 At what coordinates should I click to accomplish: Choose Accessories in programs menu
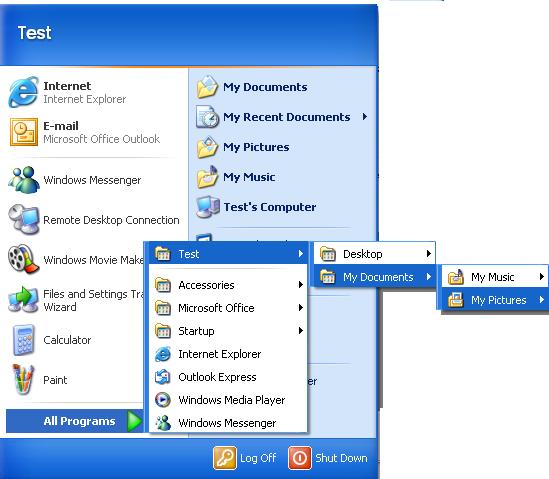228,285
